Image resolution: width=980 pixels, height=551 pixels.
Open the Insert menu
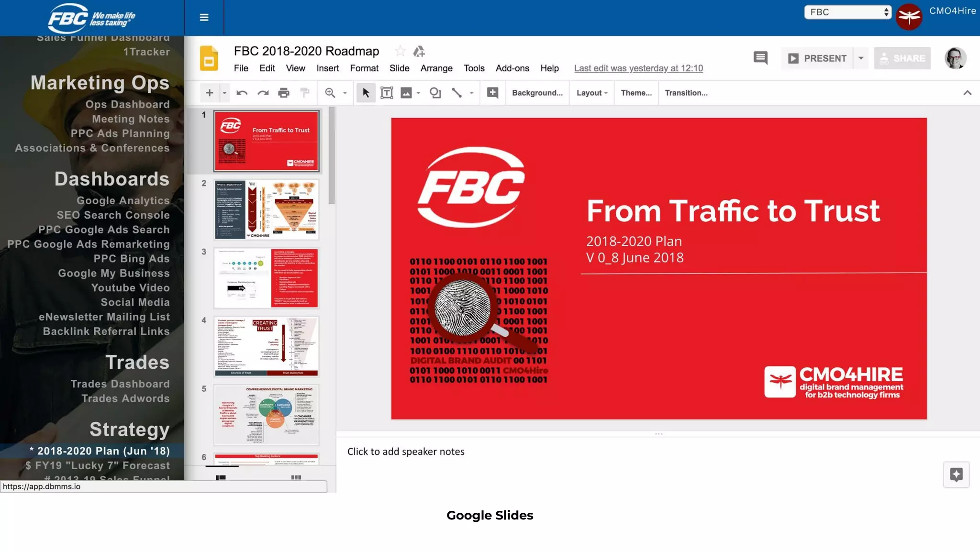pyautogui.click(x=328, y=68)
